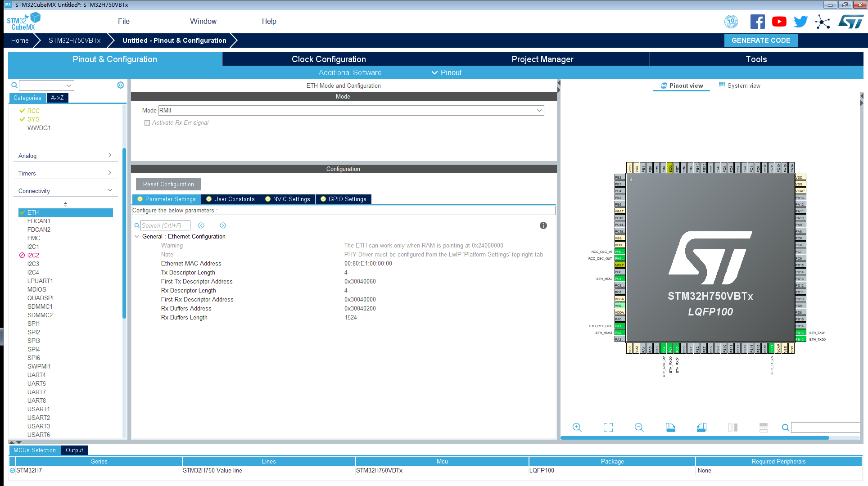Click the Reset Configuration button
The width and height of the screenshot is (868, 486).
[x=168, y=184]
